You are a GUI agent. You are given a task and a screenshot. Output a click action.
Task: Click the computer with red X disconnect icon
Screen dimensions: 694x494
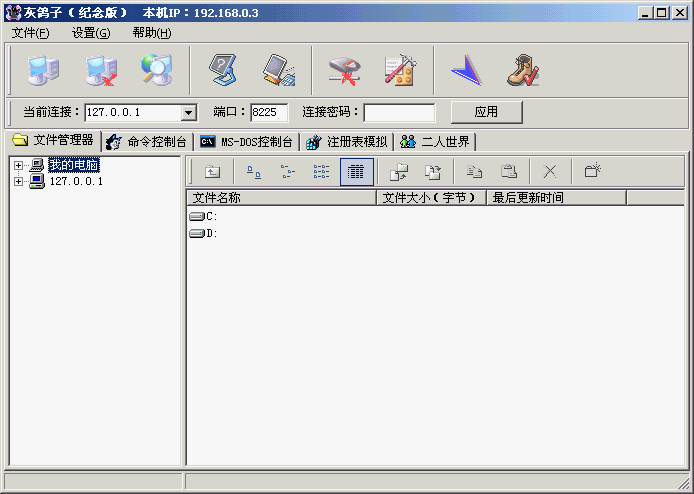point(99,70)
